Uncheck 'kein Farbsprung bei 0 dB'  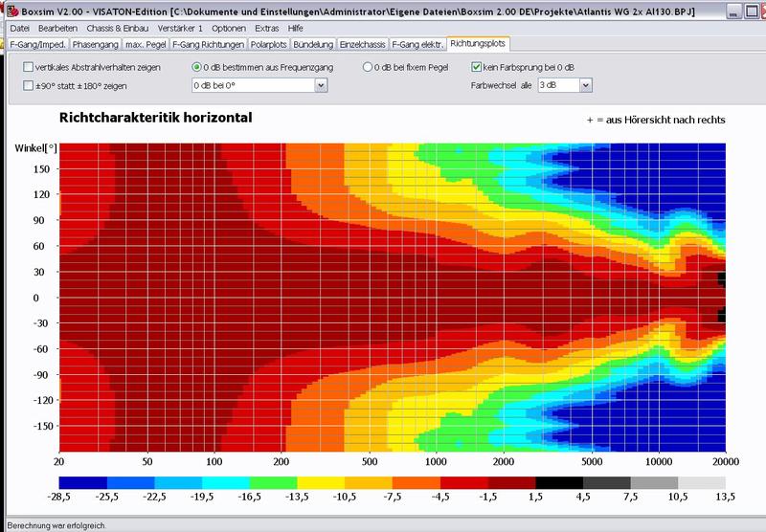[477, 68]
